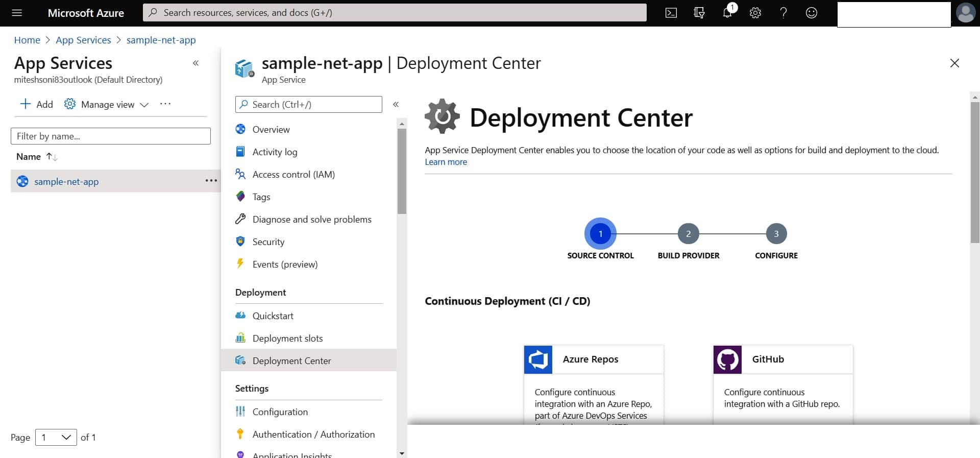Select the GitHub source card
980x458 pixels.
point(782,384)
